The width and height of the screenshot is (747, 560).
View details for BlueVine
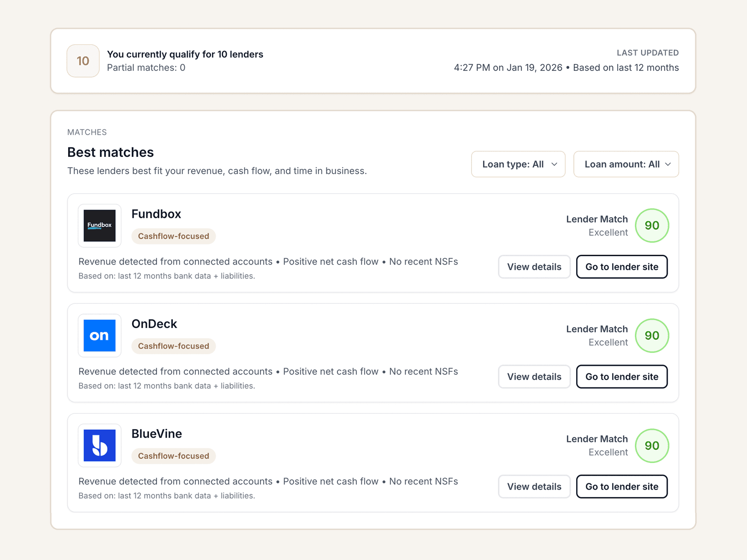[x=534, y=487]
